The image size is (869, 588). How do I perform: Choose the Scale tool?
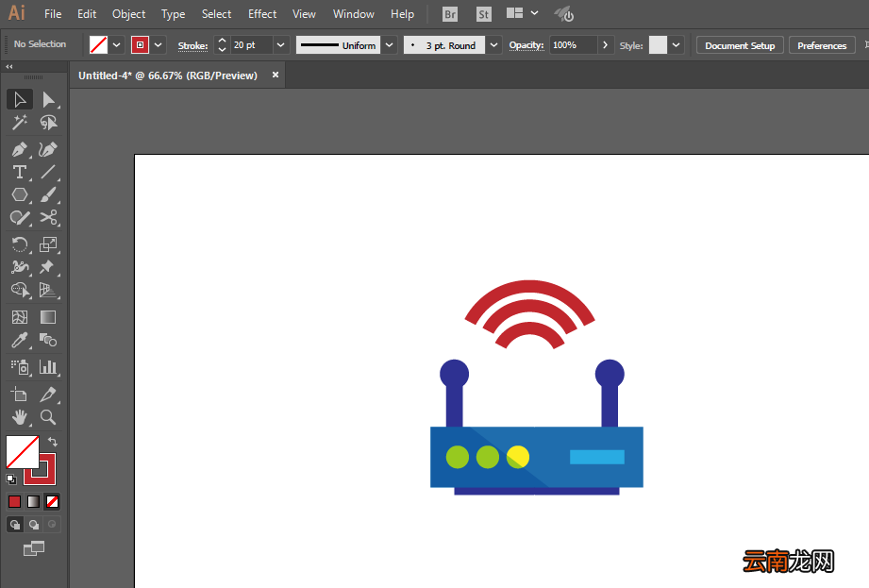point(48,244)
